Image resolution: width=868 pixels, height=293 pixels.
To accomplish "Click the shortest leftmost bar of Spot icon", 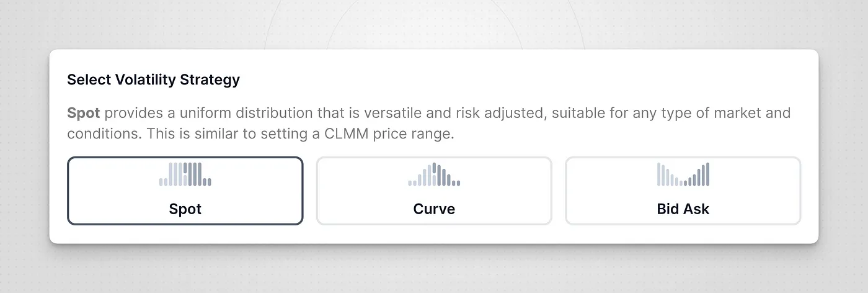I will 161,183.
